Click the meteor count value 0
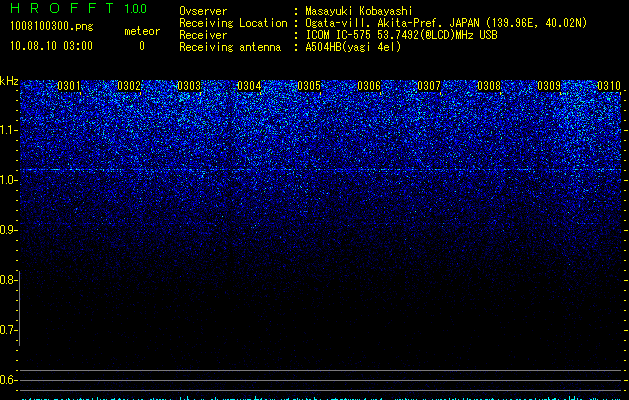The width and height of the screenshot is (629, 400). coord(142,46)
